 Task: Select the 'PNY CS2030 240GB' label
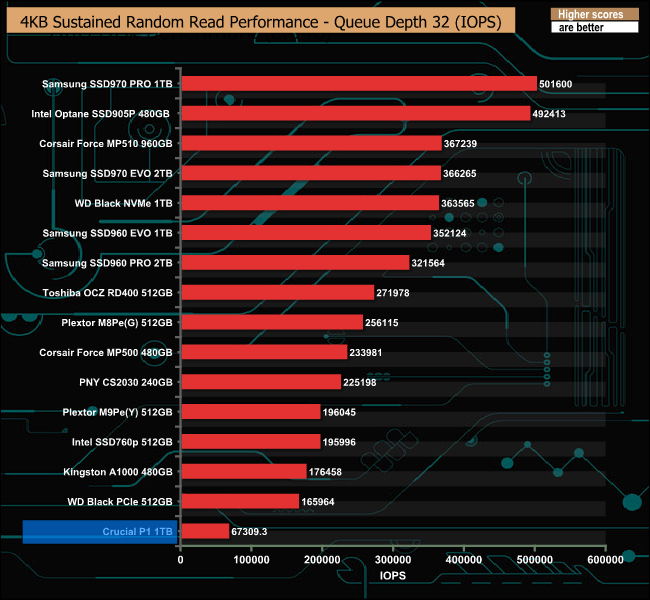pyautogui.click(x=126, y=382)
